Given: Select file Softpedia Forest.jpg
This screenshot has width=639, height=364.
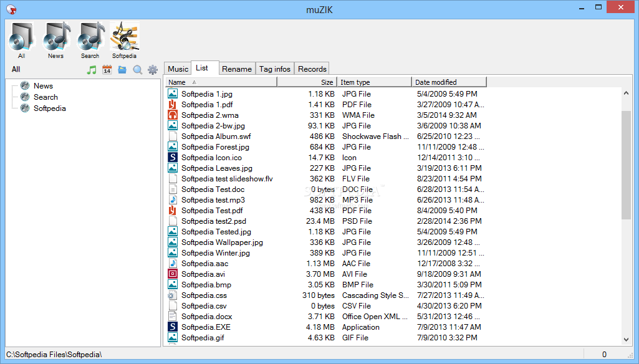Looking at the screenshot, I should pos(215,146).
